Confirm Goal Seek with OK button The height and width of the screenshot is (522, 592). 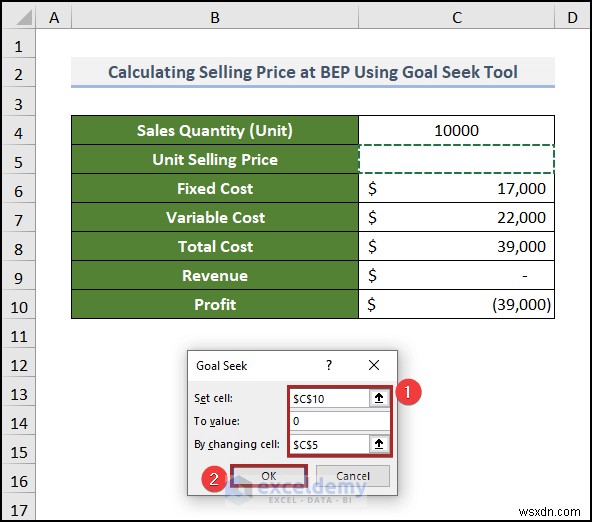[269, 476]
